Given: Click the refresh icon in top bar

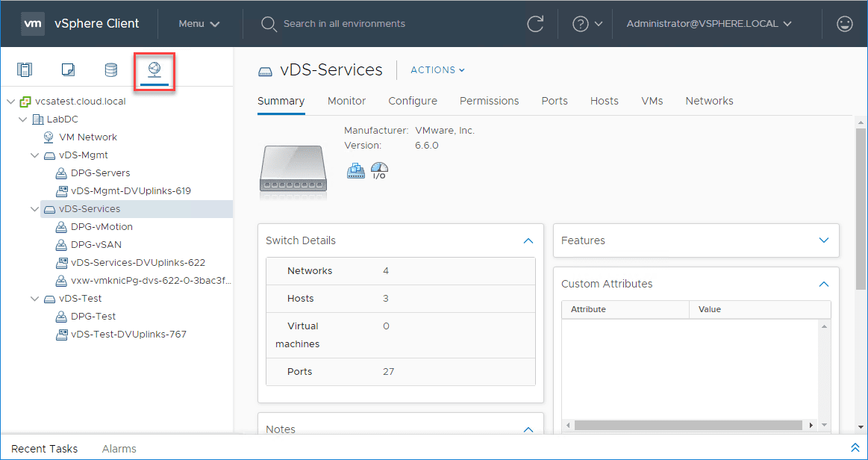Looking at the screenshot, I should pyautogui.click(x=535, y=24).
